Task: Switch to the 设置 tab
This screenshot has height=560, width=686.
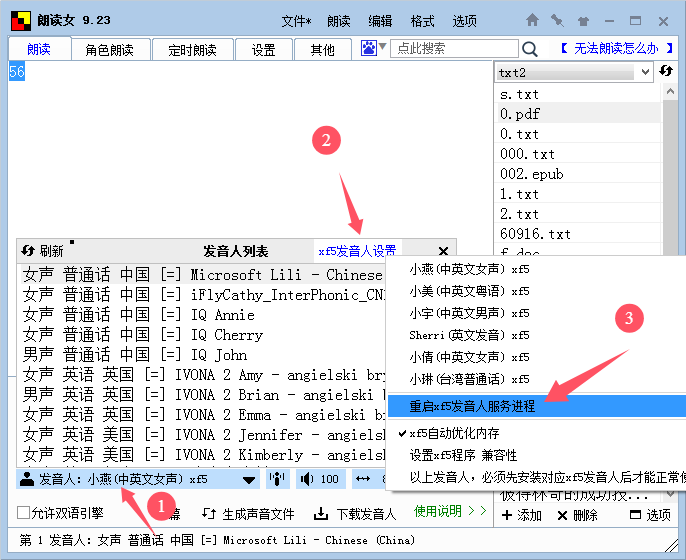Action: point(263,49)
